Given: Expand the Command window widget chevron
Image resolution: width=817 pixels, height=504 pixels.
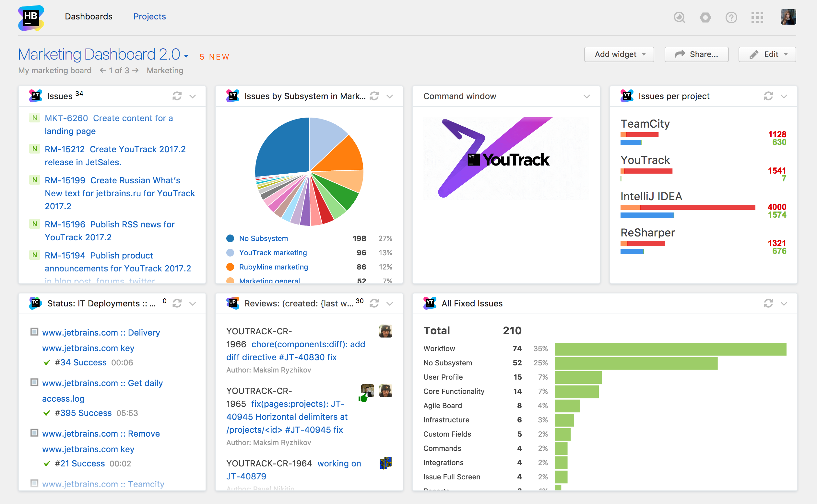Looking at the screenshot, I should [x=587, y=96].
